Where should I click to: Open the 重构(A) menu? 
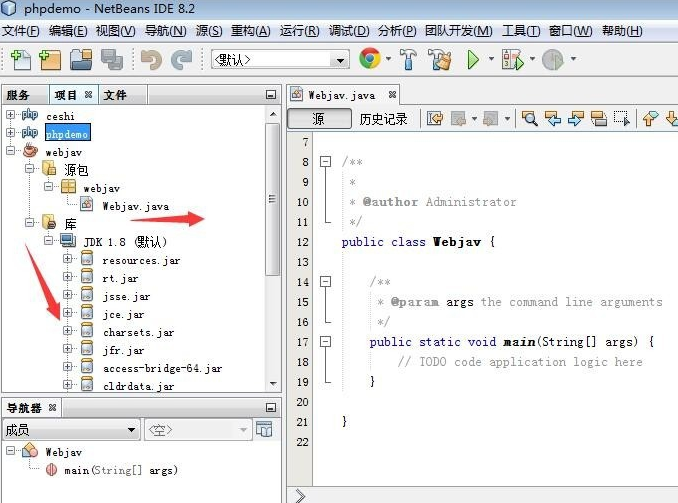click(x=250, y=31)
